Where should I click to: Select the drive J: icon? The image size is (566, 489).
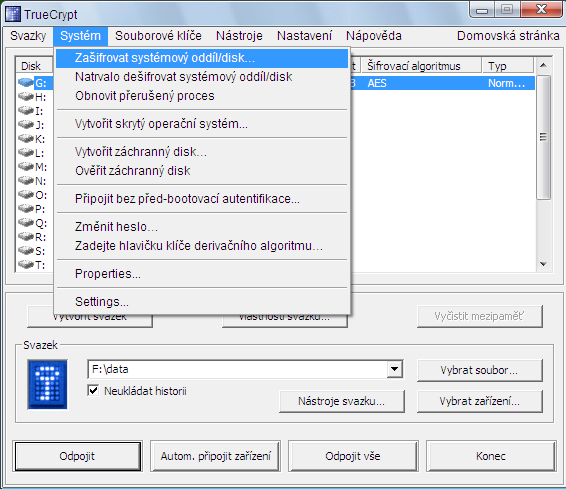tap(26, 125)
